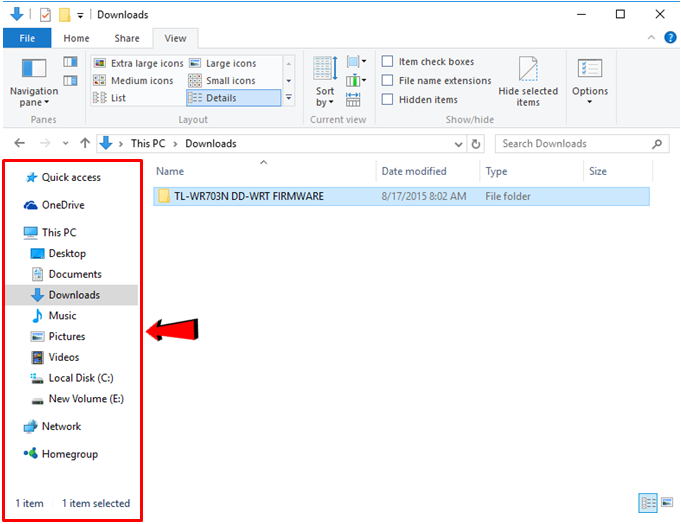The height and width of the screenshot is (524, 681).
Task: Sort by Name column header
Action: [x=264, y=171]
